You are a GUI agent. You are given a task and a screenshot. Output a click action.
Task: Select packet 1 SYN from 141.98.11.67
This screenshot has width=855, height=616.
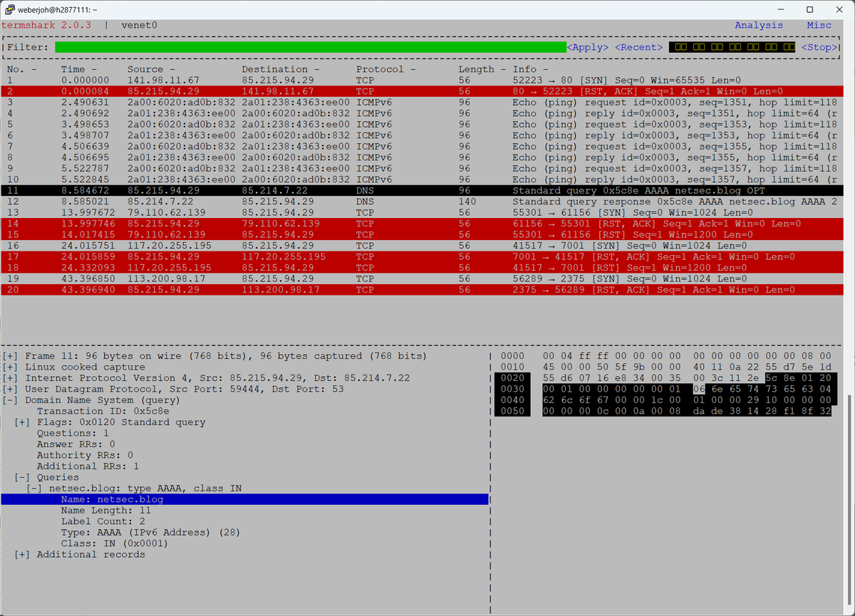423,80
